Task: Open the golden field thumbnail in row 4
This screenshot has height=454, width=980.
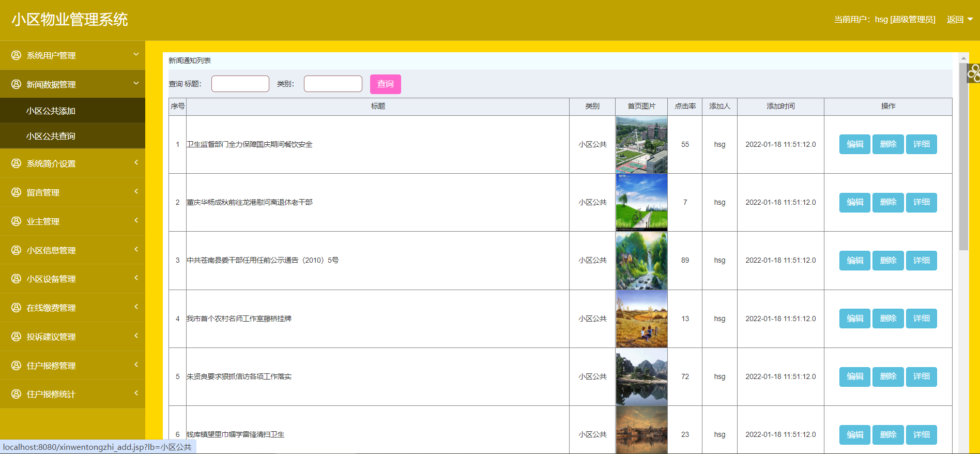Action: [641, 319]
